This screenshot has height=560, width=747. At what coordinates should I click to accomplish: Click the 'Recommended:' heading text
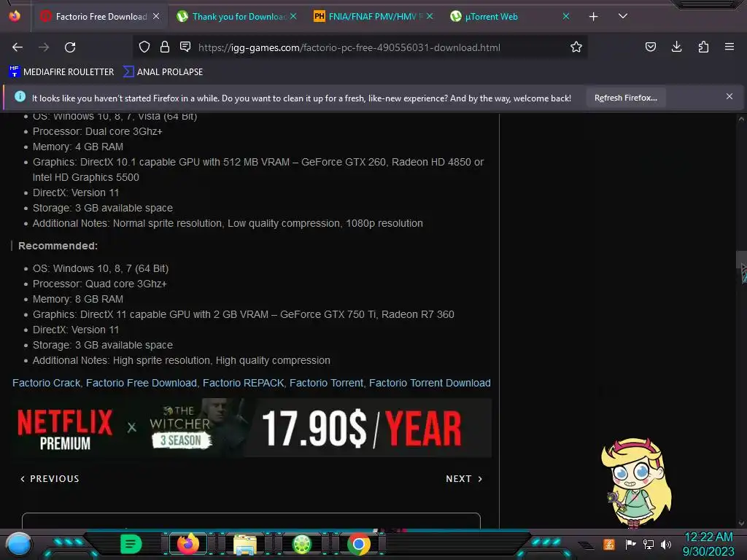pyautogui.click(x=58, y=246)
